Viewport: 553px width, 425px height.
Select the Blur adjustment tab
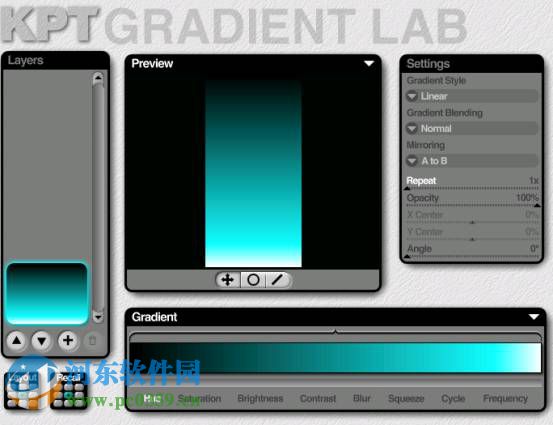[x=361, y=399]
